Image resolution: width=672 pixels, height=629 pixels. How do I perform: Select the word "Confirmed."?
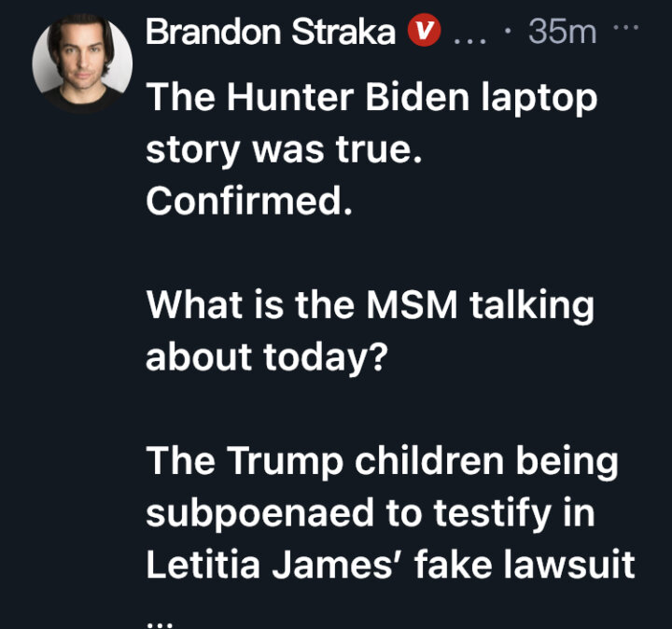(249, 202)
